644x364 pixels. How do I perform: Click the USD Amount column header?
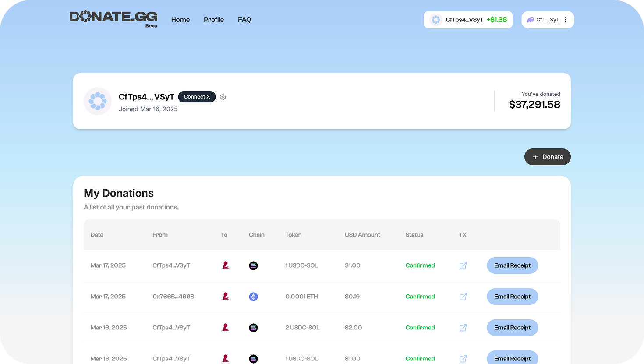(x=362, y=235)
